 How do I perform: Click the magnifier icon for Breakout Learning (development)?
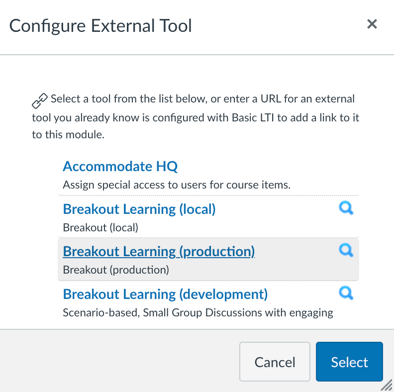346,293
